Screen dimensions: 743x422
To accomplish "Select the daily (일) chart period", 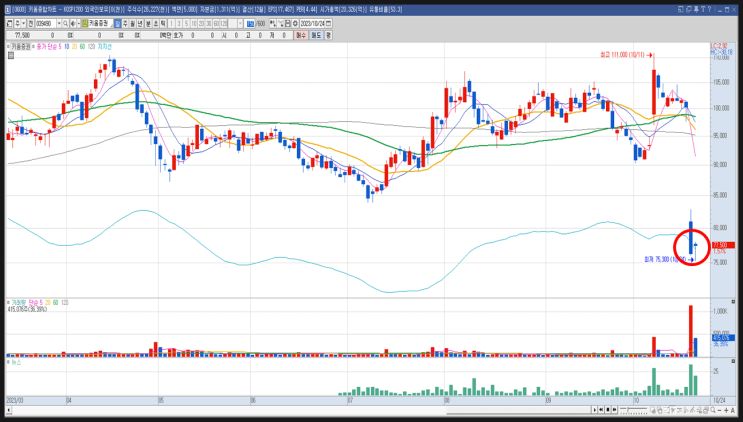I will (117, 23).
